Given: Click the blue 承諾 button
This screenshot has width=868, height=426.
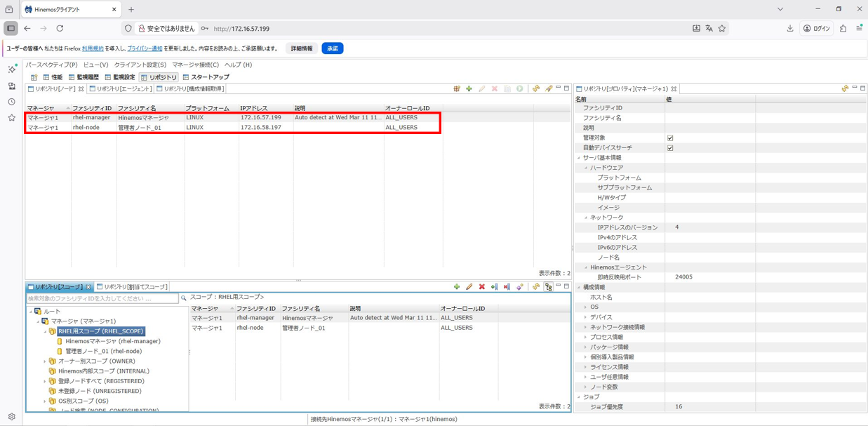Looking at the screenshot, I should (x=332, y=48).
